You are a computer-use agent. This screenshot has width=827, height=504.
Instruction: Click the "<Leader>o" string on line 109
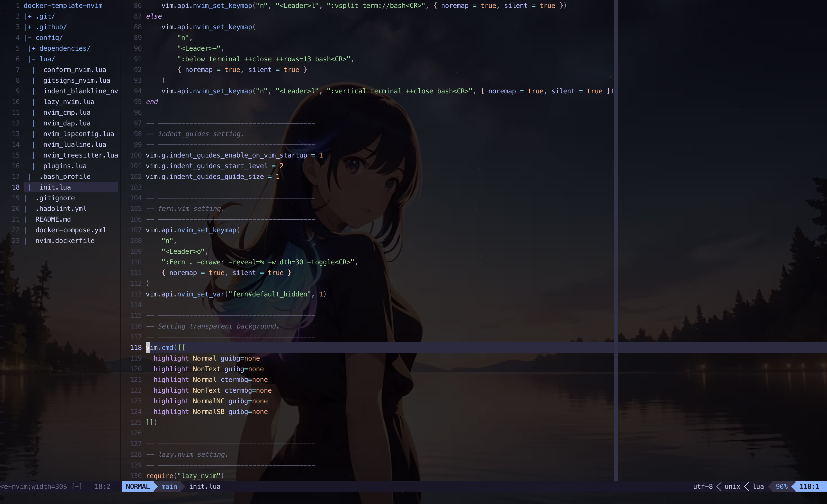coord(183,251)
